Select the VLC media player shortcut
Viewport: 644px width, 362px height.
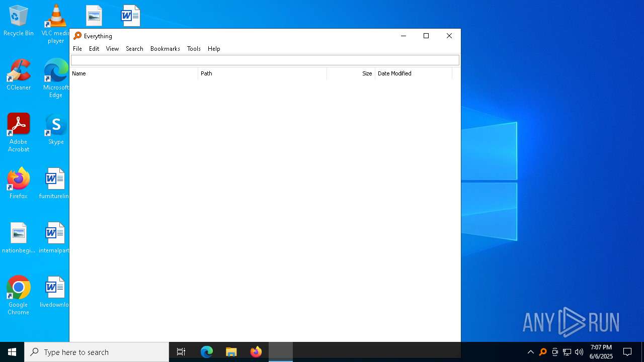[x=56, y=24]
